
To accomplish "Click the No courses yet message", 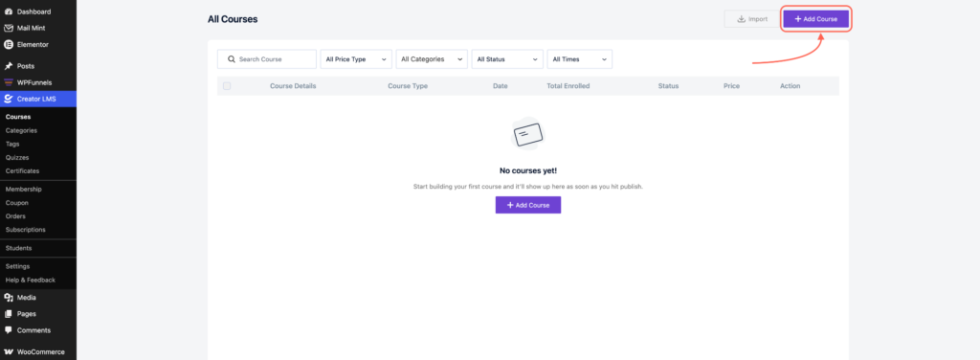I will (528, 170).
